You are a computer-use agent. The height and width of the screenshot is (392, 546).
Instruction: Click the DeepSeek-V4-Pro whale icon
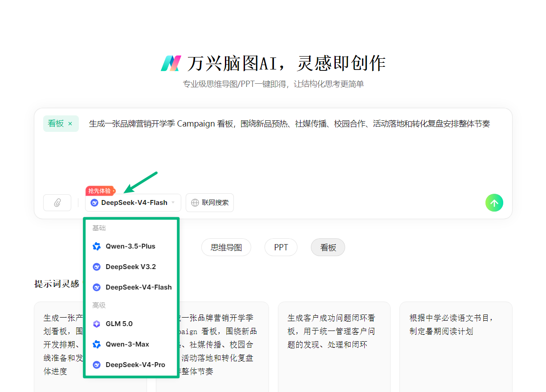point(97,365)
